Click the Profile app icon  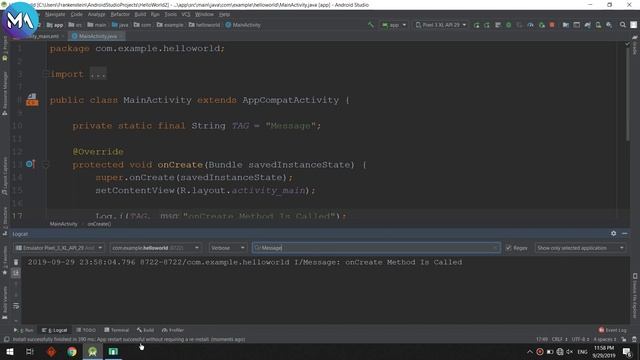tap(530, 25)
